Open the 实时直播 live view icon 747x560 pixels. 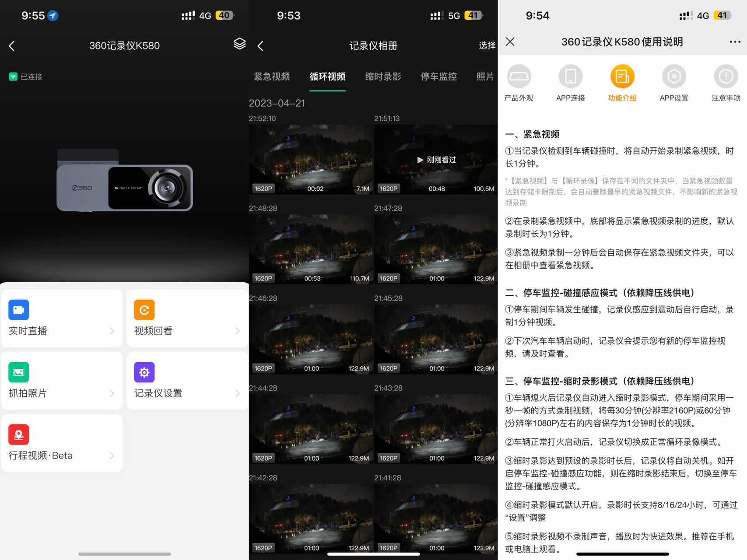[18, 310]
